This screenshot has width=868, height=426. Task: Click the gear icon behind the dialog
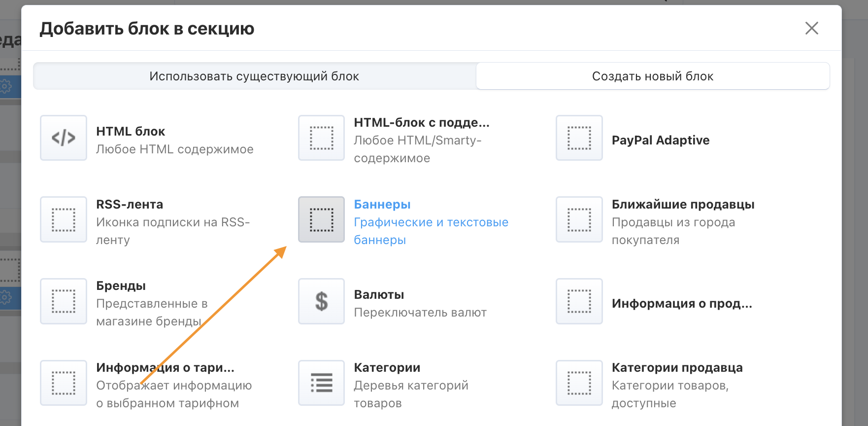[x=6, y=86]
